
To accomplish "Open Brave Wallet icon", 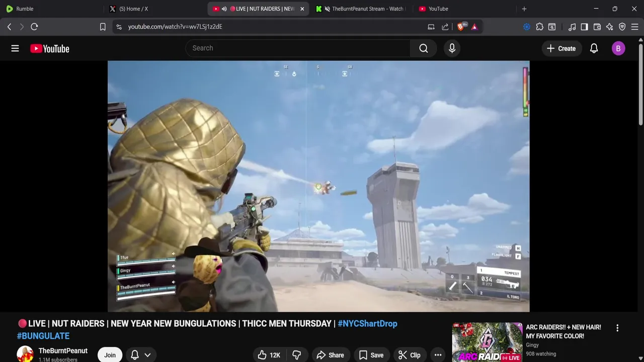I will click(597, 27).
